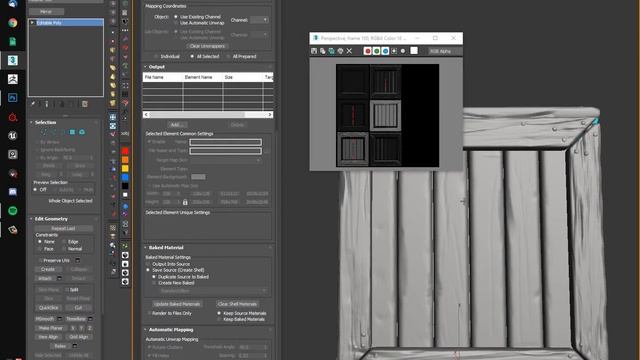Image resolution: width=640 pixels, height=360 pixels.
Task: Select Edge constraint radio
Action: 64,242
